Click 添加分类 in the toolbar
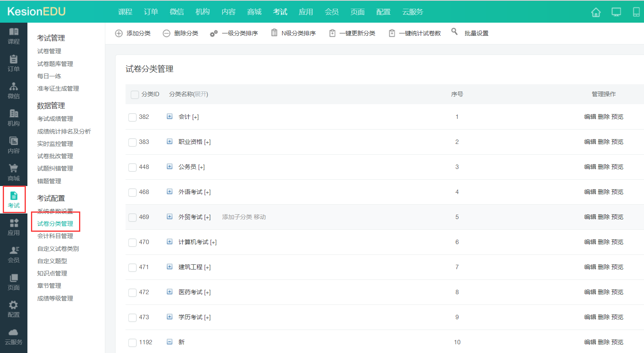The width and height of the screenshot is (644, 353). [133, 33]
